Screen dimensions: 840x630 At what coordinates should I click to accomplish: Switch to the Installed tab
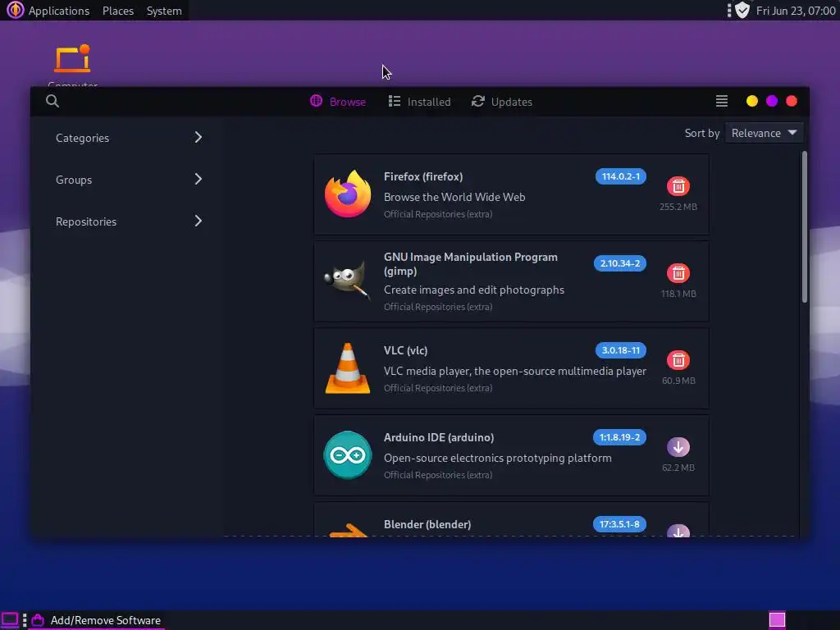419,101
